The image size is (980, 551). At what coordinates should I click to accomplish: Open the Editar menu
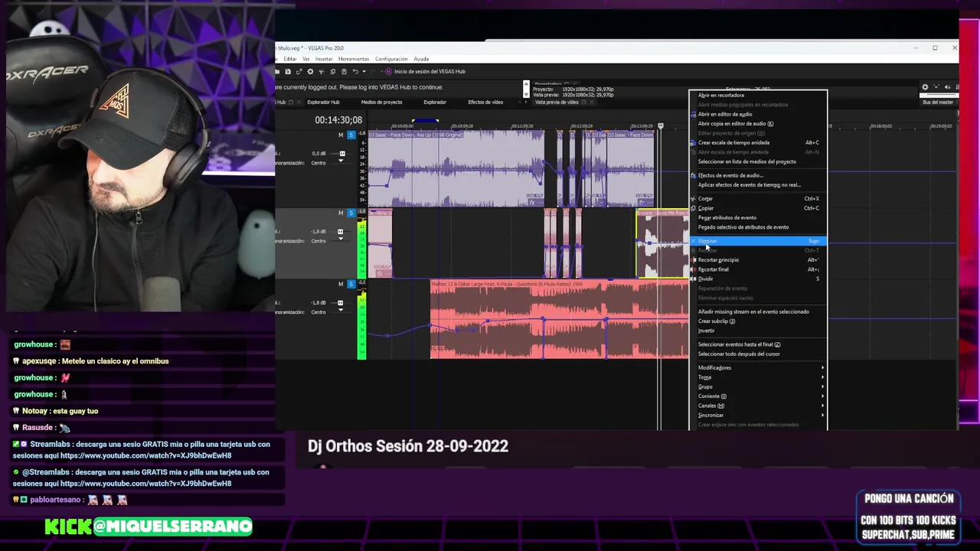pos(290,59)
